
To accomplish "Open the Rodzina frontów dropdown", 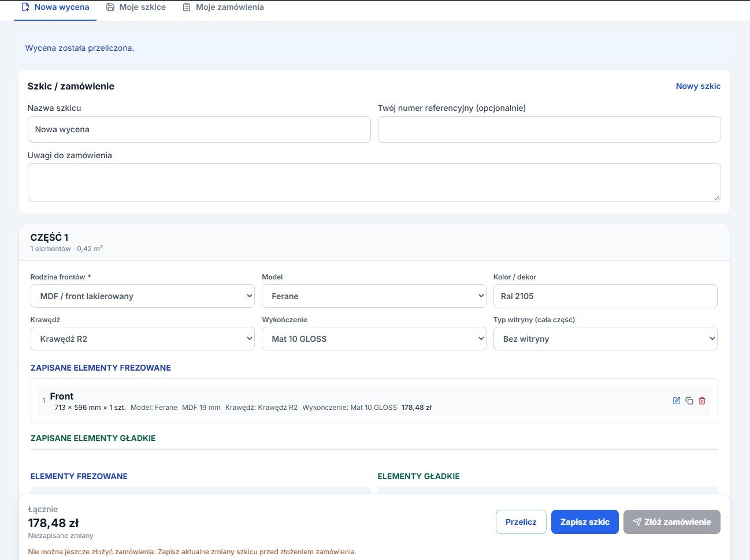I will click(x=143, y=296).
